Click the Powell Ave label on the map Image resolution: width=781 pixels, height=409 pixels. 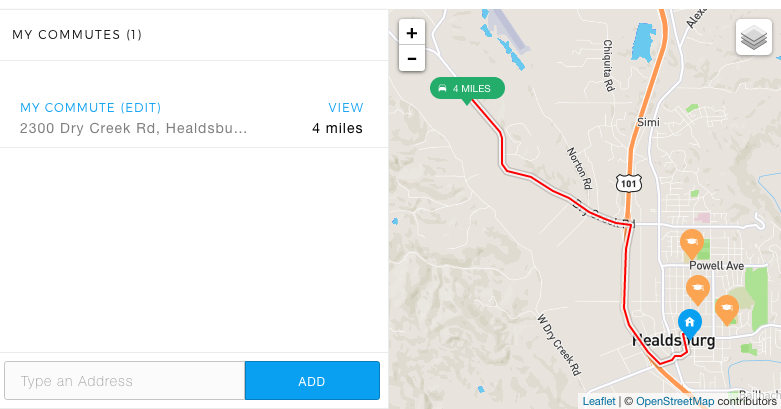(716, 266)
